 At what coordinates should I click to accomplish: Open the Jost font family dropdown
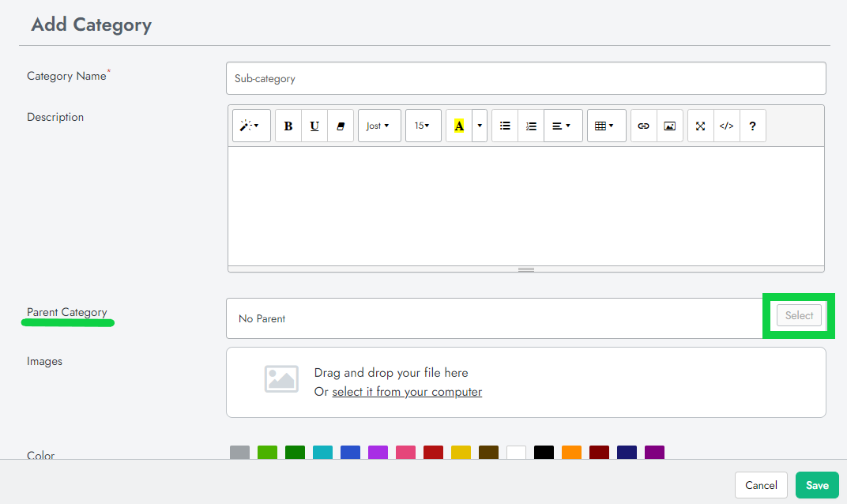379,126
